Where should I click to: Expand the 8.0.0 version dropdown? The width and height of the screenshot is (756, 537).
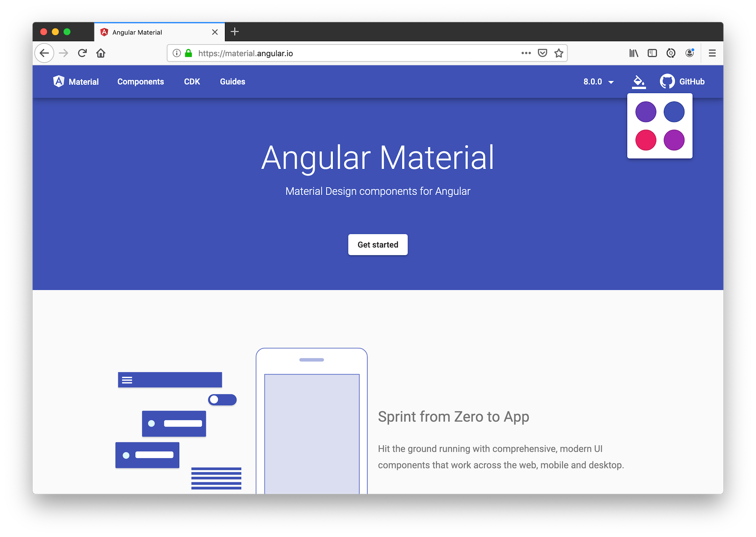(x=598, y=82)
